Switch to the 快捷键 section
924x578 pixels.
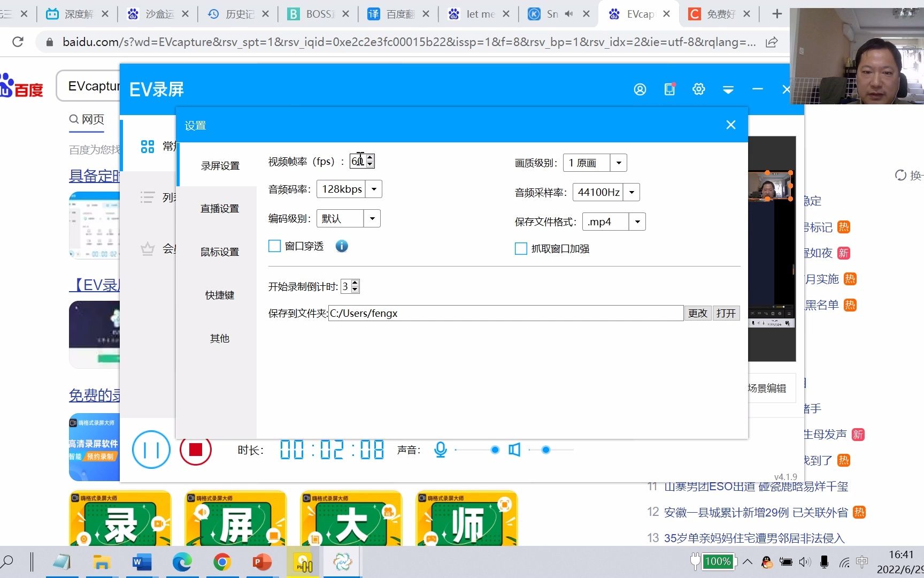(x=219, y=294)
